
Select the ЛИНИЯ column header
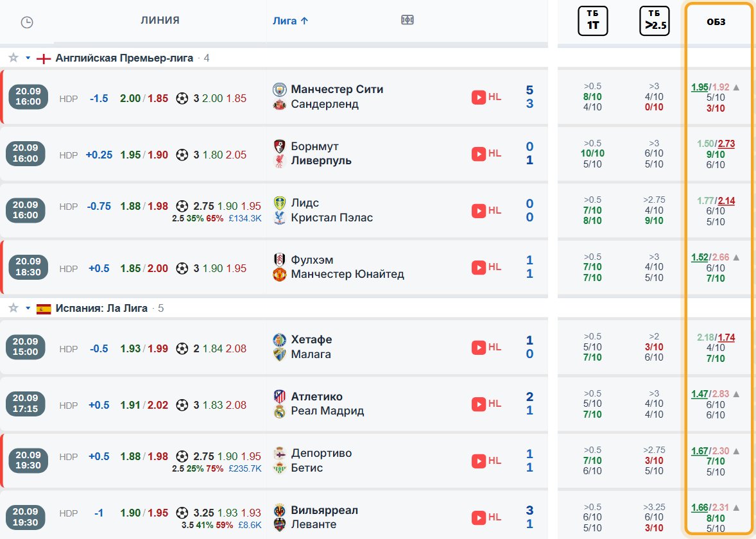click(x=160, y=21)
